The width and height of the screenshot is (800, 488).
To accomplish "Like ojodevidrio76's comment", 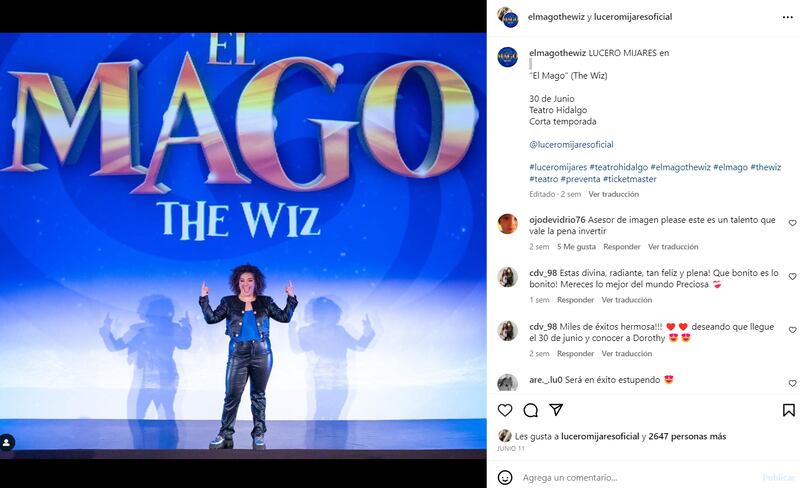I will 792,223.
